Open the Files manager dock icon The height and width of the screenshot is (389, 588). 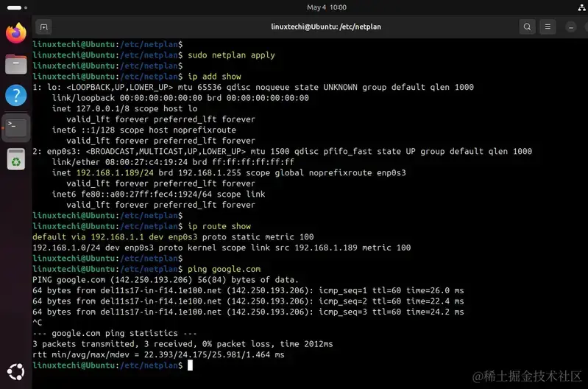click(15, 64)
